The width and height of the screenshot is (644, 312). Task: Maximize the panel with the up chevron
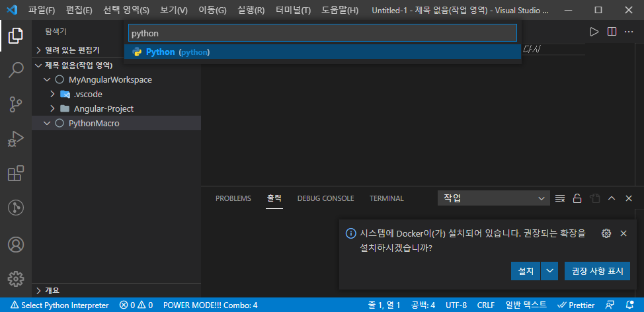click(x=612, y=199)
